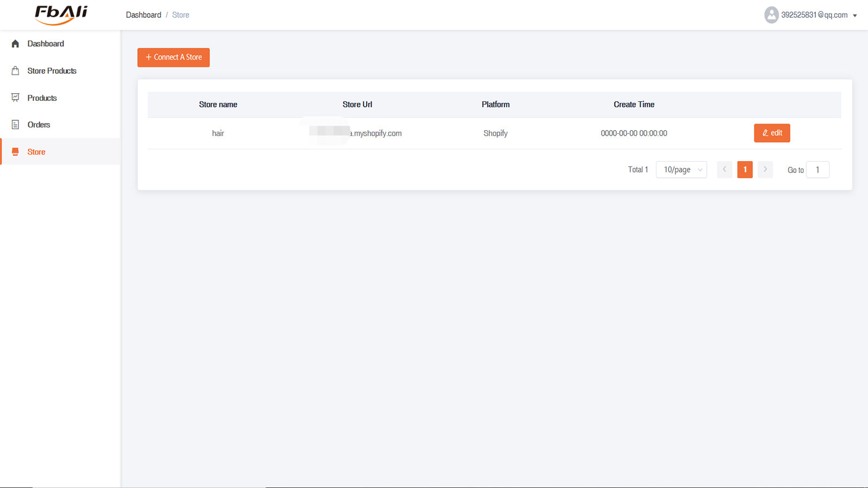The width and height of the screenshot is (868, 488).
Task: Edit the hair store row
Action: point(772,133)
